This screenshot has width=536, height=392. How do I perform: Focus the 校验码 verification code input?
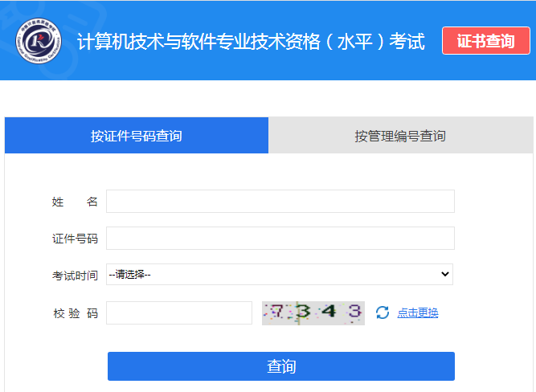(x=179, y=312)
